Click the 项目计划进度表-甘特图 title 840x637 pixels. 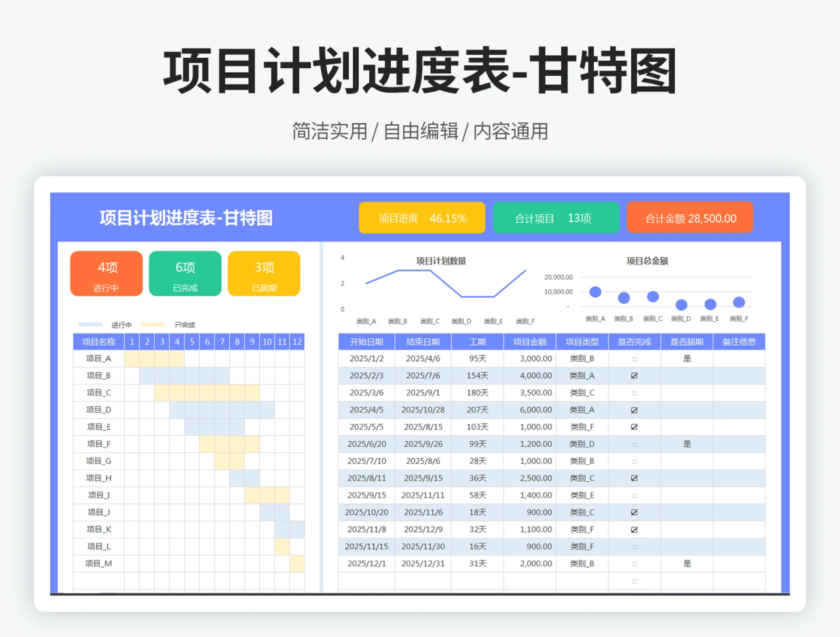[185, 217]
